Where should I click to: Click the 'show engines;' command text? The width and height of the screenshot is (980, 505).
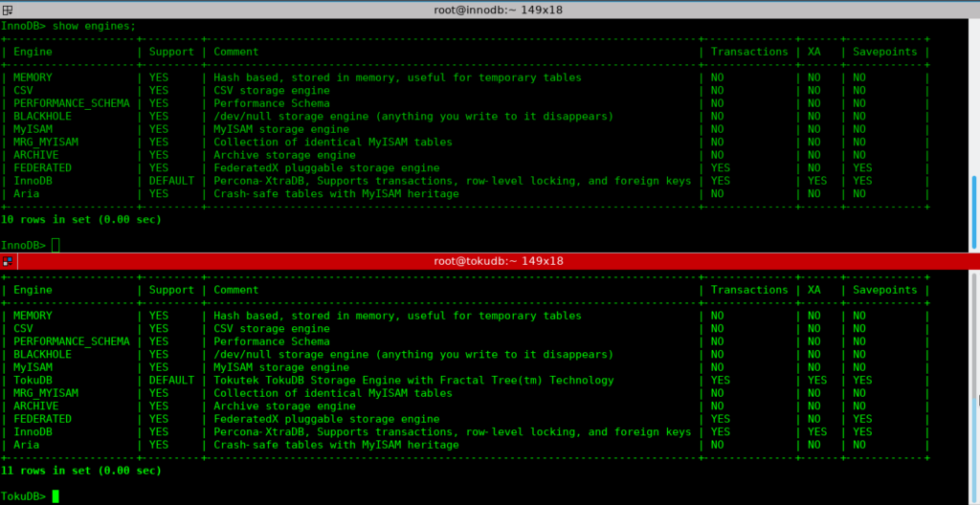[x=94, y=26]
